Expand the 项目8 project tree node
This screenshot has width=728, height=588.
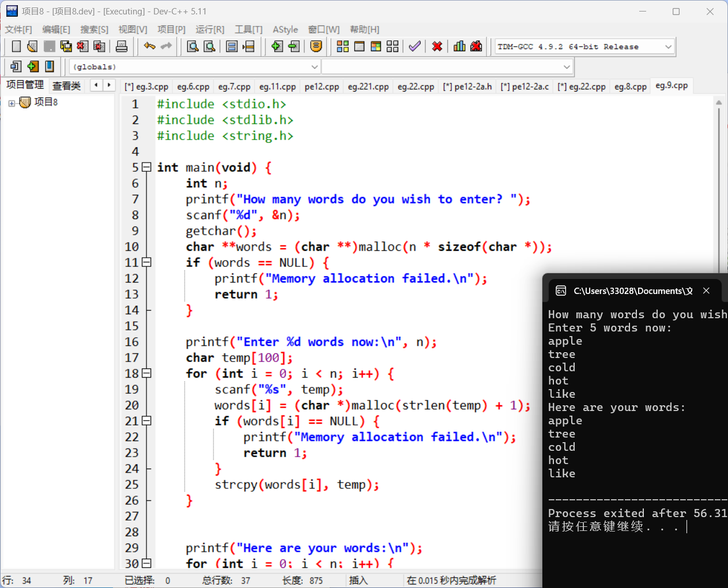click(12, 103)
